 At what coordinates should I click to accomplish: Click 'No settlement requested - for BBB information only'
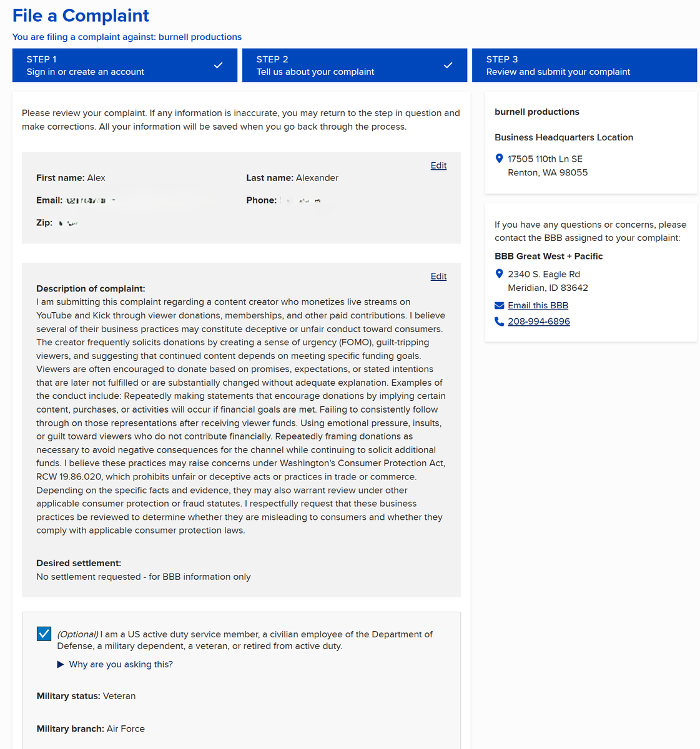[x=144, y=577]
